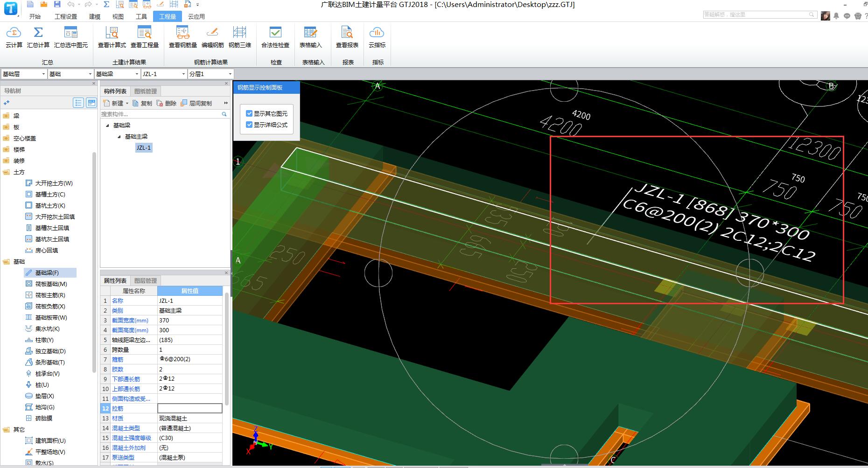Open 查看计算式 tool
This screenshot has width=868, height=468.
112,37
